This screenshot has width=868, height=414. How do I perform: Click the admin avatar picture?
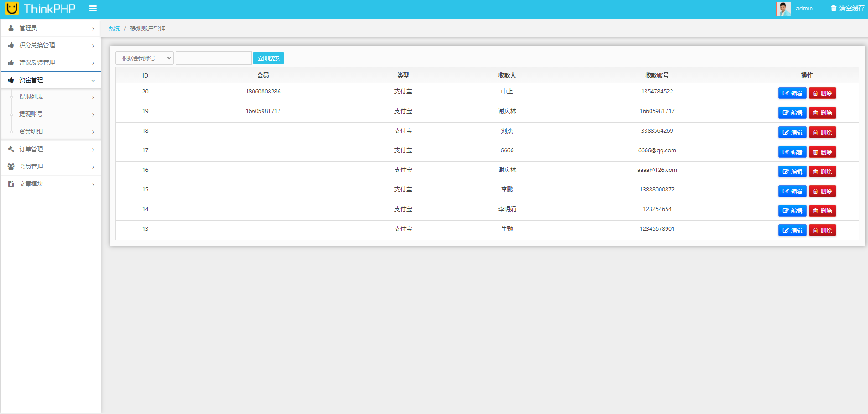click(783, 9)
